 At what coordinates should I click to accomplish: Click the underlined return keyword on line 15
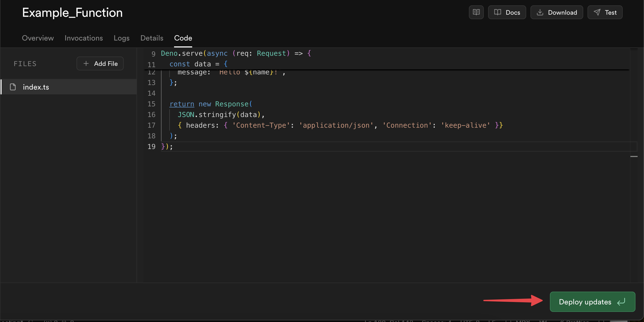[182, 104]
